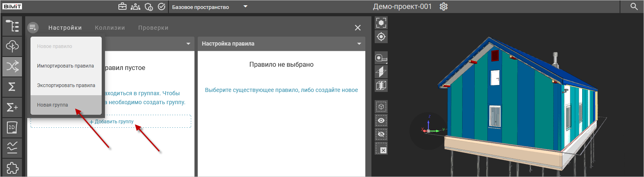This screenshot has height=177, width=644.
Task: Open the model tree sidebar icon
Action: pos(12,26)
